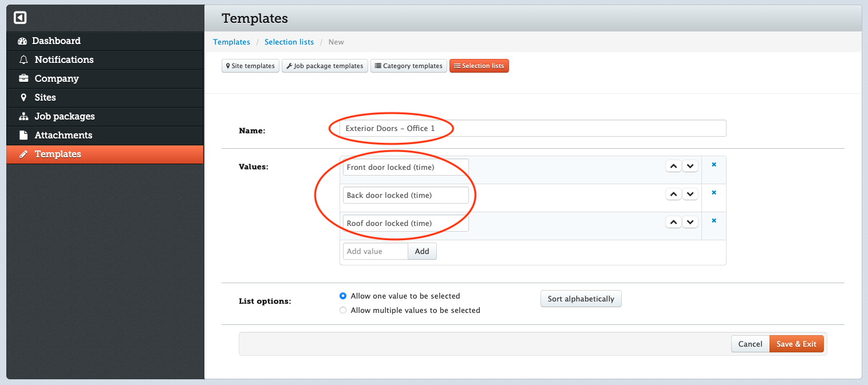Go to Sites section
868x385 pixels.
tap(105, 98)
